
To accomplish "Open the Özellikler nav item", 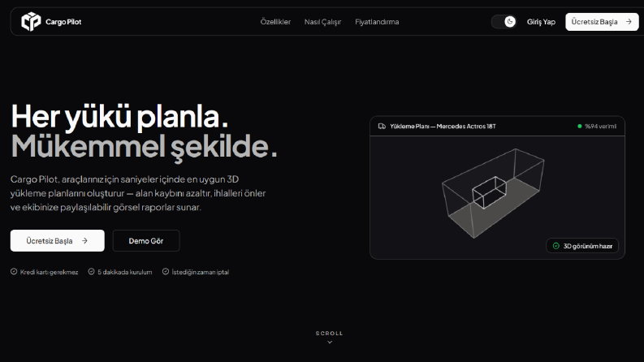I will pos(275,22).
